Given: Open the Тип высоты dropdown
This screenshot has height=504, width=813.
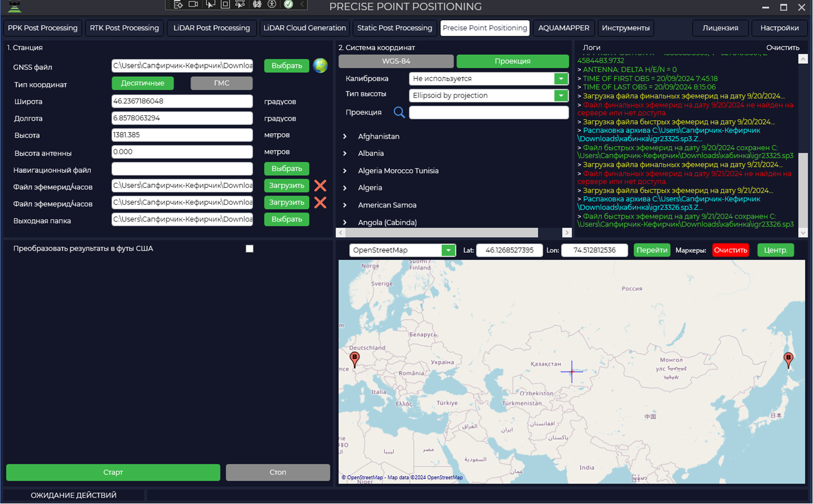Looking at the screenshot, I should click(561, 96).
